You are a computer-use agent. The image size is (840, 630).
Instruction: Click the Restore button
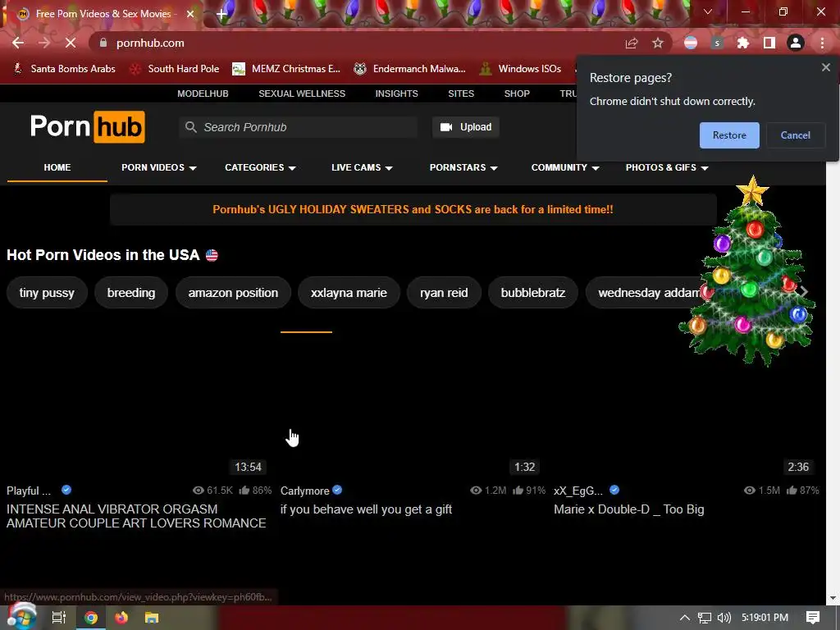[x=729, y=135]
